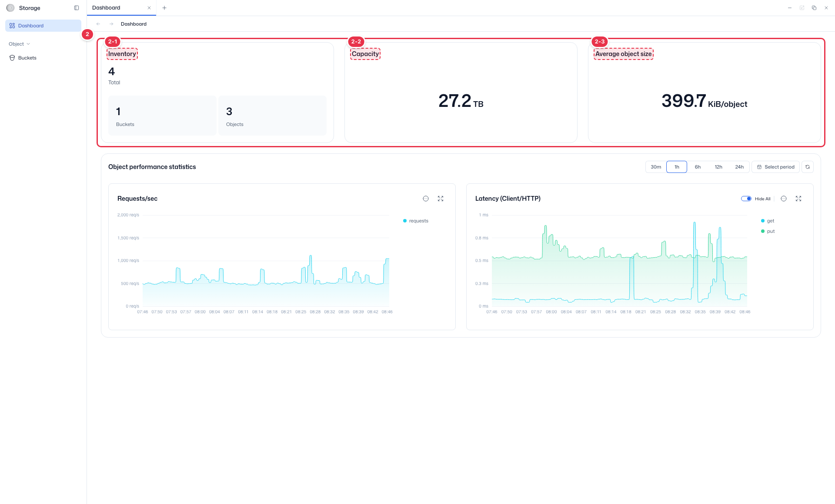Screen dimensions: 835x504
Task: Expand the Latency chart fullscreen
Action: (798, 199)
